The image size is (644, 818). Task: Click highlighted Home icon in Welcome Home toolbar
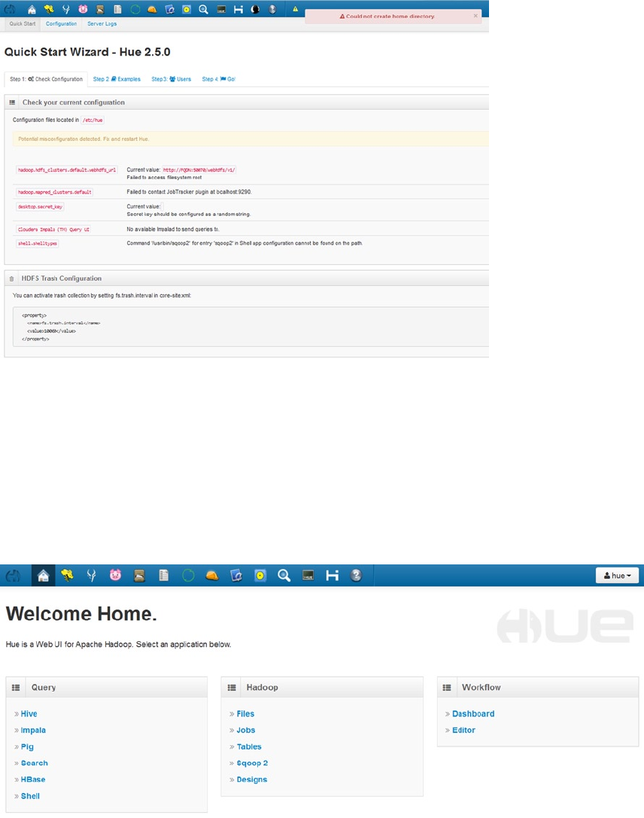[x=44, y=576]
